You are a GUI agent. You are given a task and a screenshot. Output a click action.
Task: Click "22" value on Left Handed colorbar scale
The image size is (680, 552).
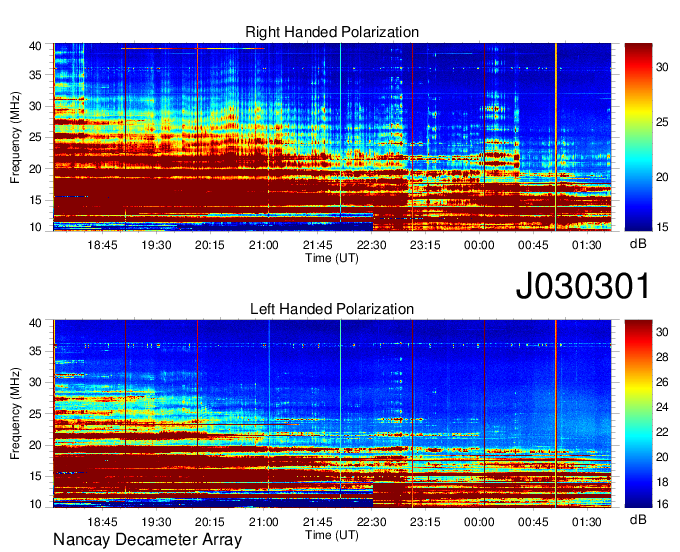(662, 432)
